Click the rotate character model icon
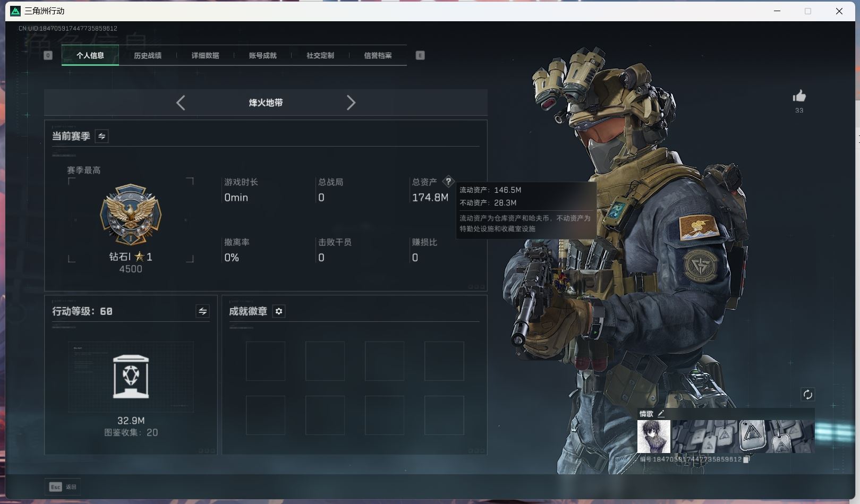The width and height of the screenshot is (860, 504). point(807,394)
